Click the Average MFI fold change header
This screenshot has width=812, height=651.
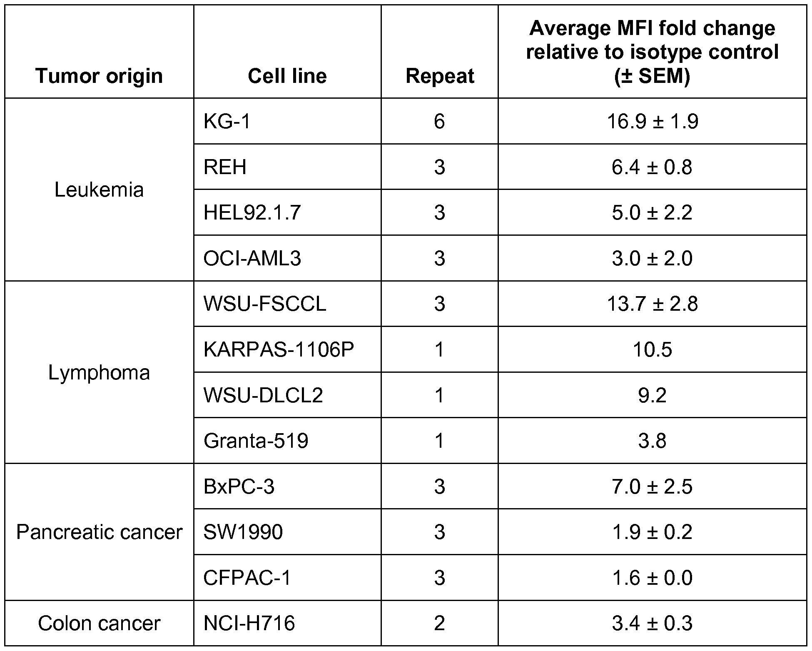coord(652,52)
